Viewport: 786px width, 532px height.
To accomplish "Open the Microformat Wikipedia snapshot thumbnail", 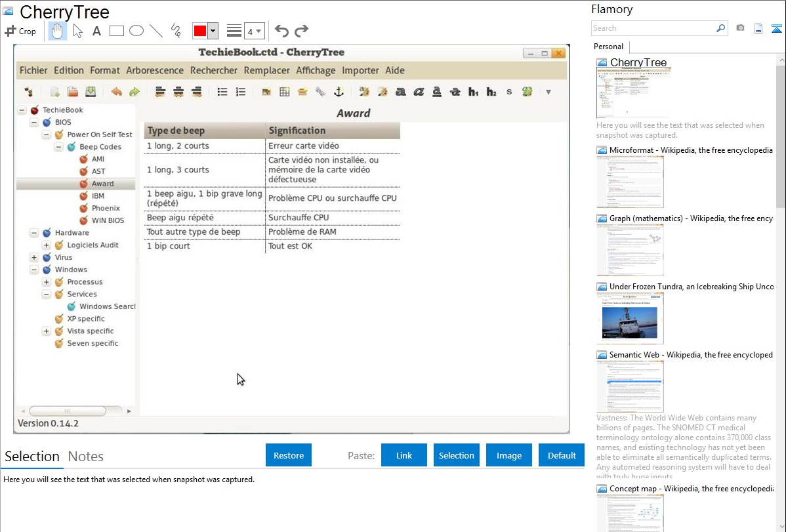I will (x=630, y=182).
